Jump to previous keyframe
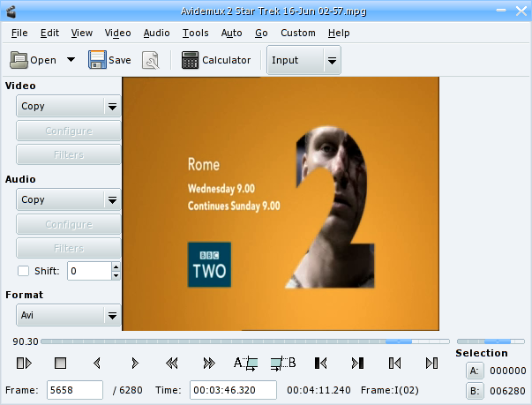532x405 pixels. (x=172, y=364)
